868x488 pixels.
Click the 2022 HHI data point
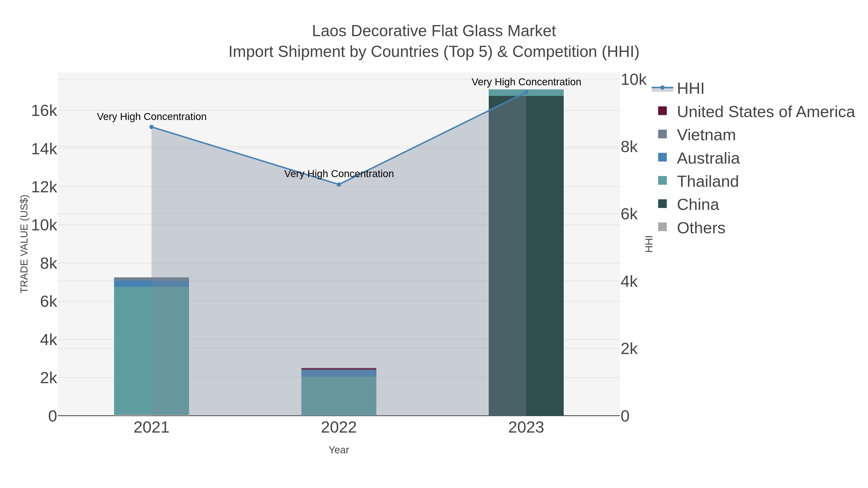[x=339, y=185]
